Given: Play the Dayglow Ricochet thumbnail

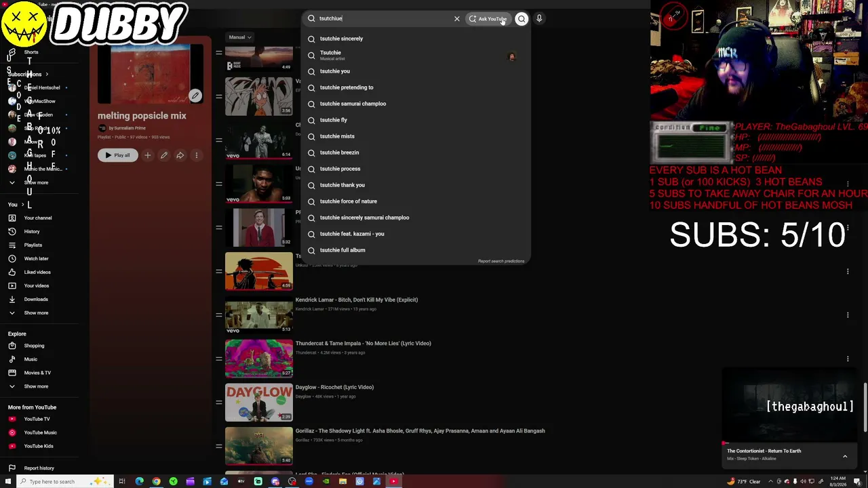Looking at the screenshot, I should coord(259,403).
